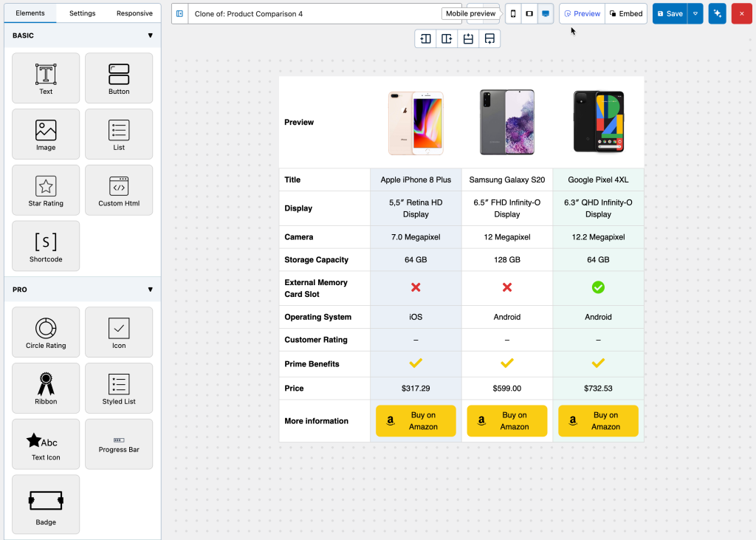
Task: Select Prime Benefits checkmark for Google Pixel
Action: (x=598, y=363)
